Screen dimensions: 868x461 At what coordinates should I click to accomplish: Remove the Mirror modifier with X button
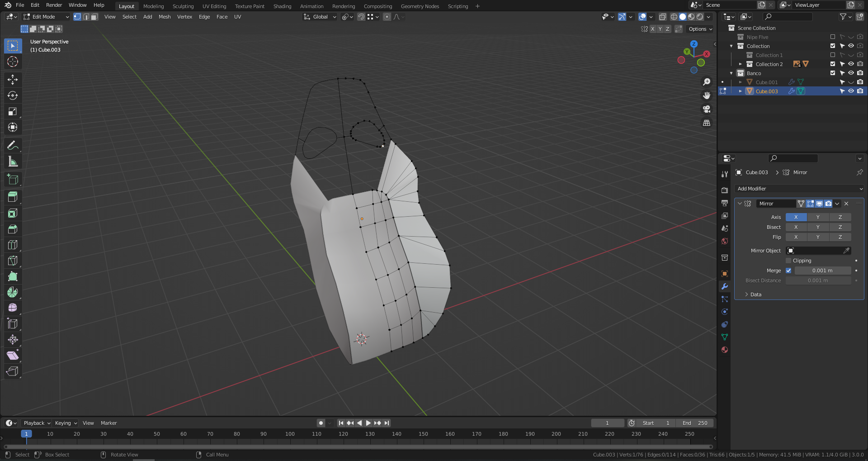(846, 204)
